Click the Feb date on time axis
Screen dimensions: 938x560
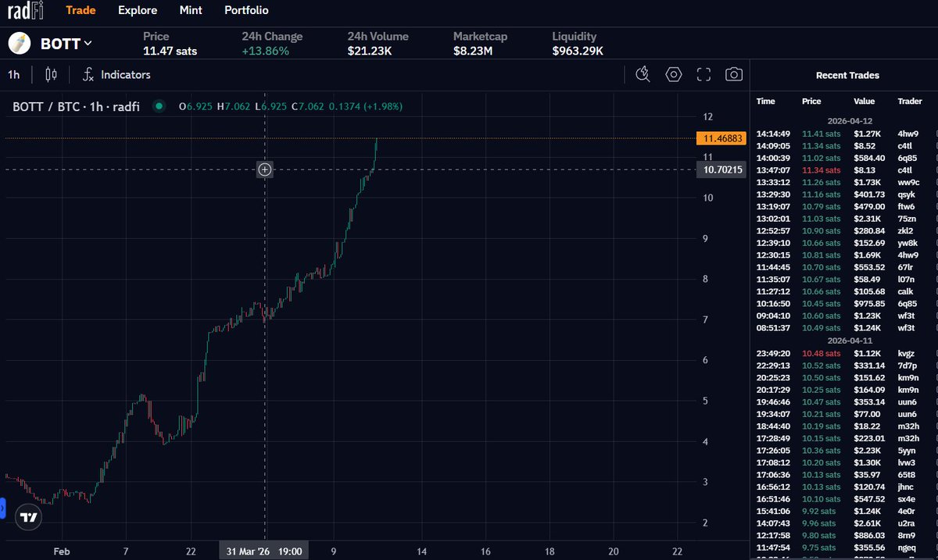point(61,551)
